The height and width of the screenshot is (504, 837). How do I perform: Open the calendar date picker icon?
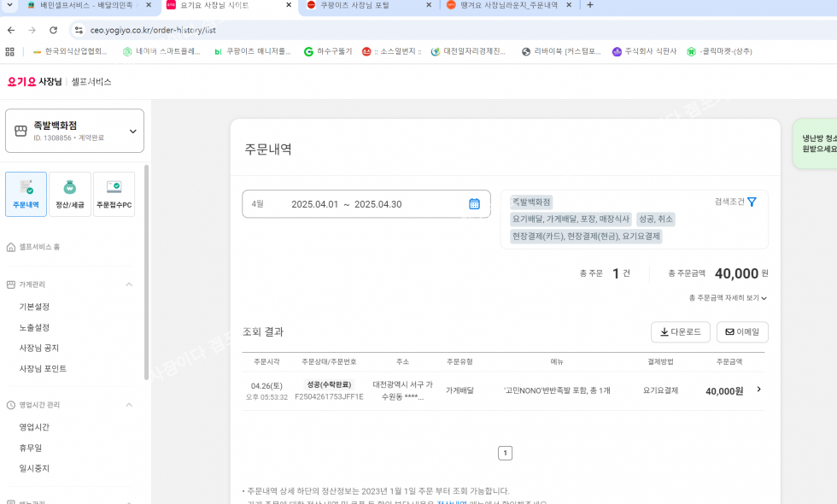coord(474,204)
